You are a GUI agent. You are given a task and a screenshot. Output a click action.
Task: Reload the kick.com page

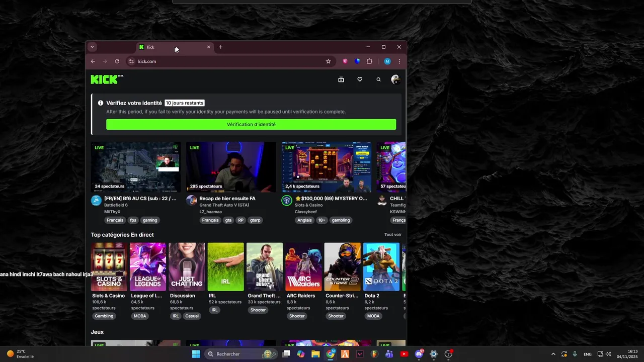117,61
